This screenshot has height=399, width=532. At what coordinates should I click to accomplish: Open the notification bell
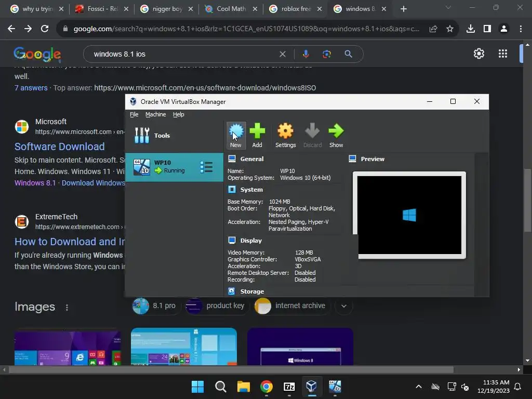[518, 387]
